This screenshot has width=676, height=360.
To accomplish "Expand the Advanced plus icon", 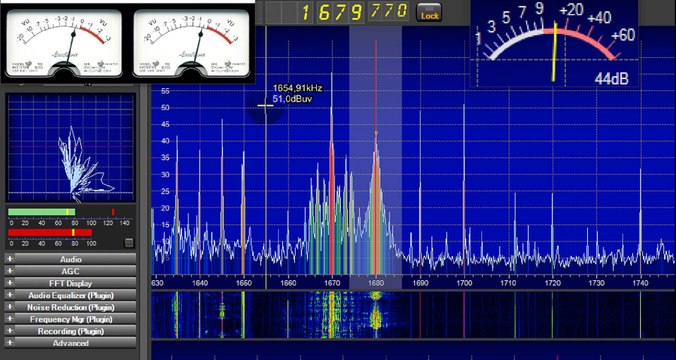I will (x=9, y=343).
